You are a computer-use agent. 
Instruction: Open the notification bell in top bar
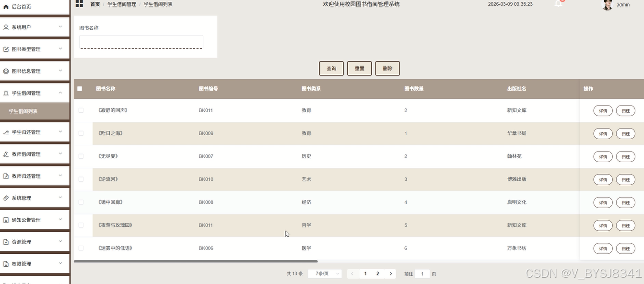click(558, 4)
